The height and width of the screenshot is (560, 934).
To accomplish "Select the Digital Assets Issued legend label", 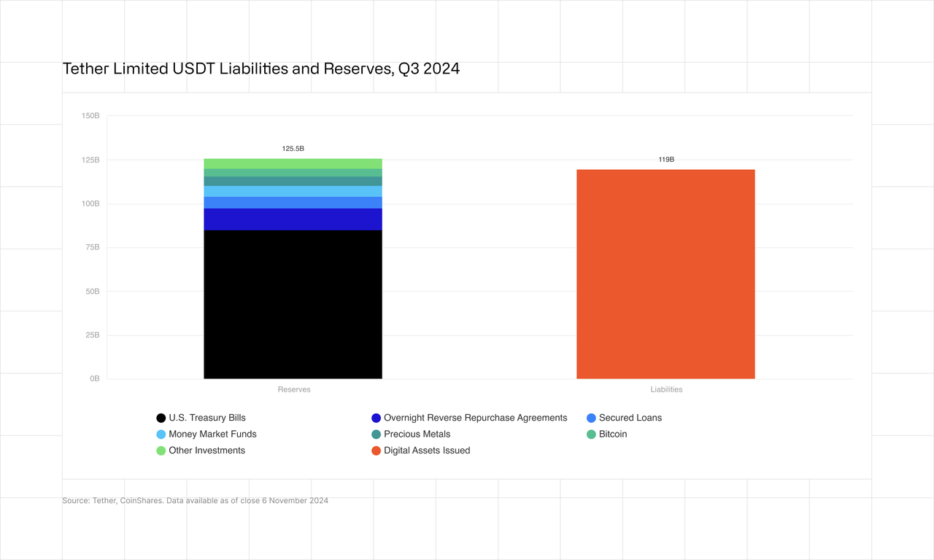I will (x=427, y=450).
